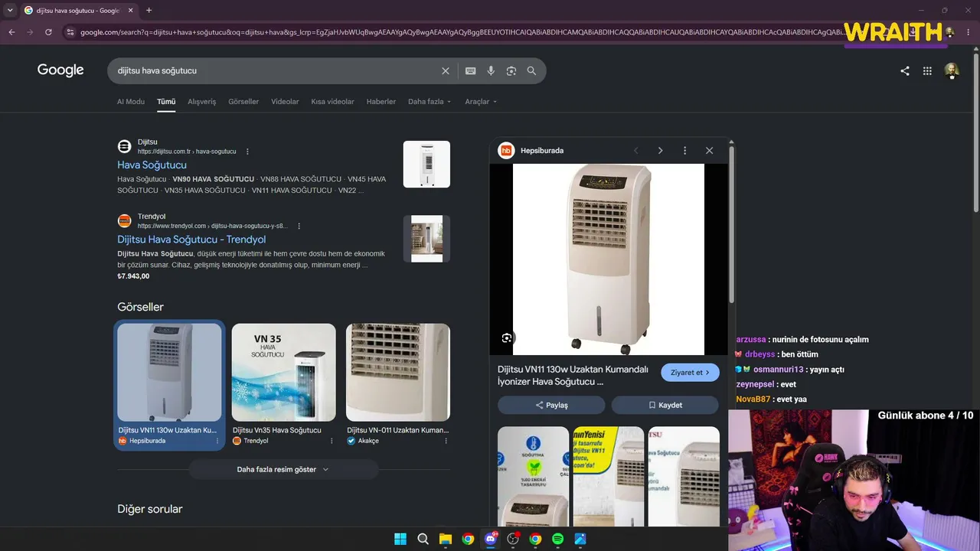Image resolution: width=980 pixels, height=551 pixels.
Task: Select the Tümü results tab
Action: 166,102
